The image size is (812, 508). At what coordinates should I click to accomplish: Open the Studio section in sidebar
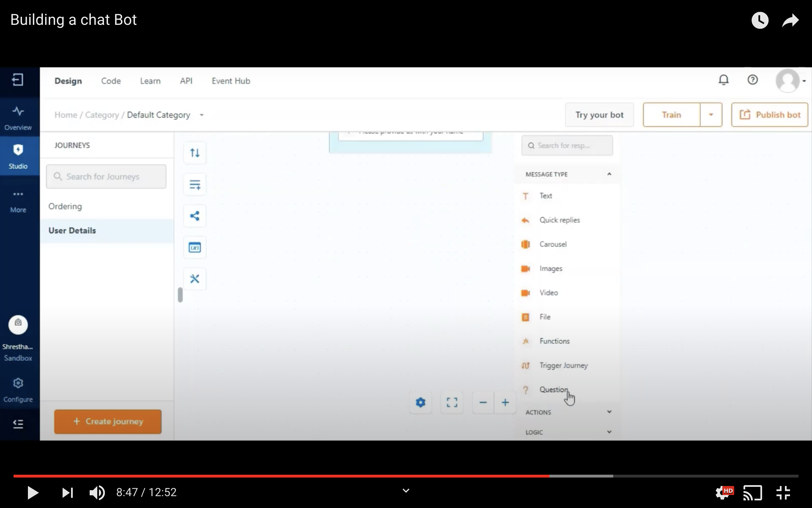(18, 156)
